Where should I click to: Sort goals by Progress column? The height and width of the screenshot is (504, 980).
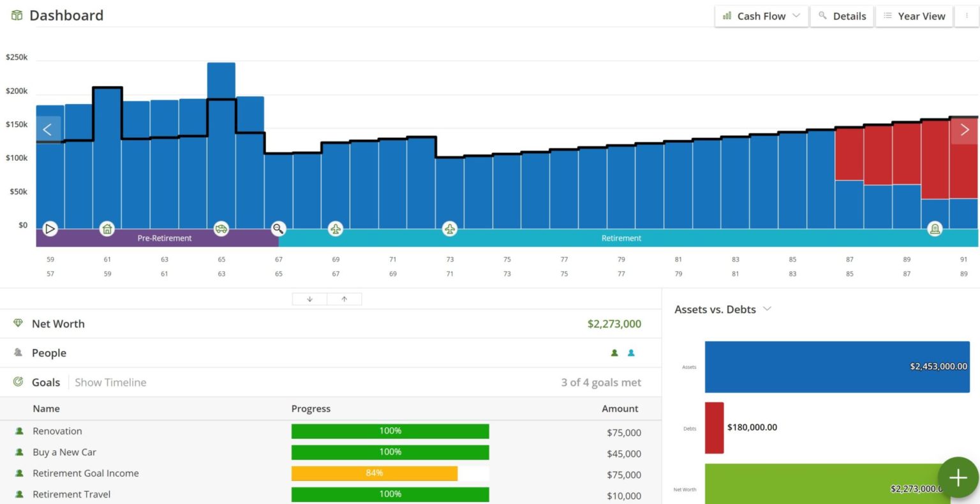[311, 408]
